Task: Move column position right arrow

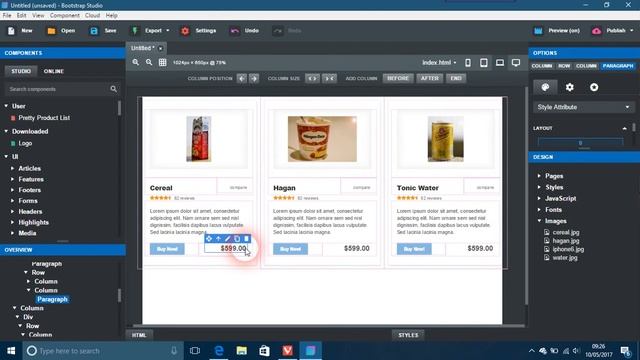Action: click(254, 78)
